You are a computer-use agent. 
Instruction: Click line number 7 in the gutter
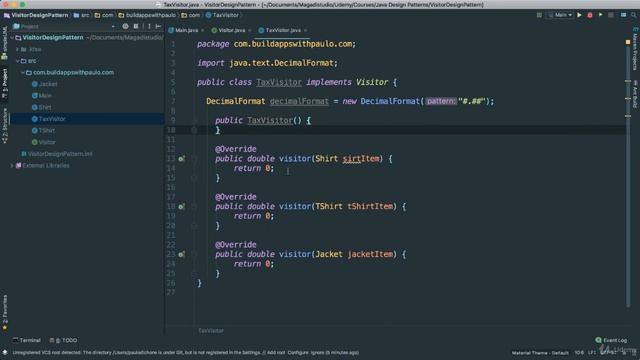tap(173, 101)
